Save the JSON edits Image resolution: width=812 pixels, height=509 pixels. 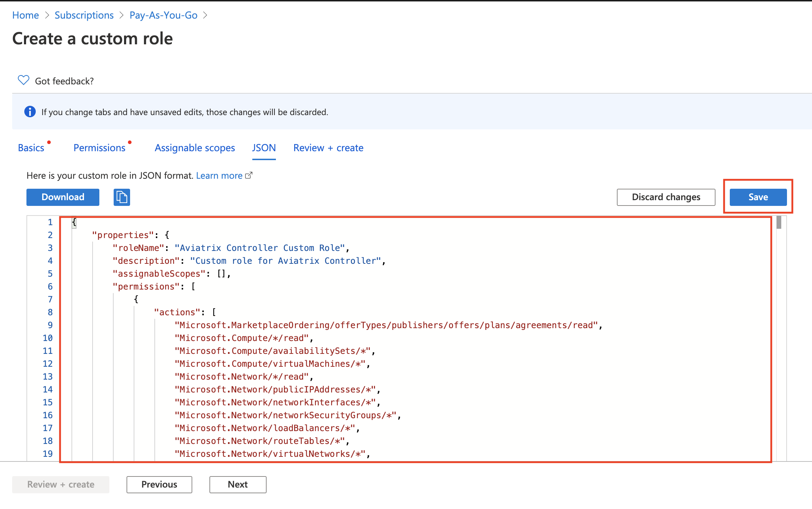(x=758, y=197)
